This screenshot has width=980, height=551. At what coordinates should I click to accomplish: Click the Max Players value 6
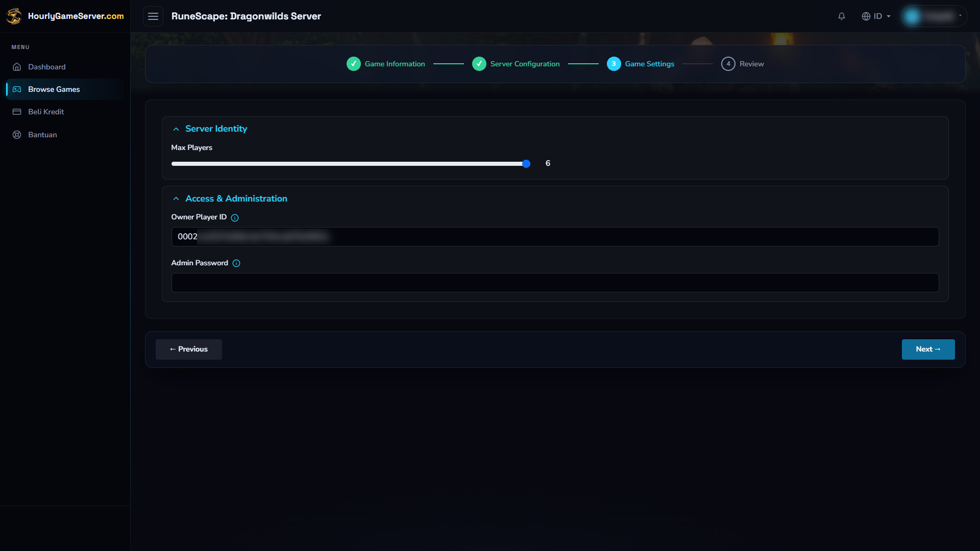tap(548, 163)
